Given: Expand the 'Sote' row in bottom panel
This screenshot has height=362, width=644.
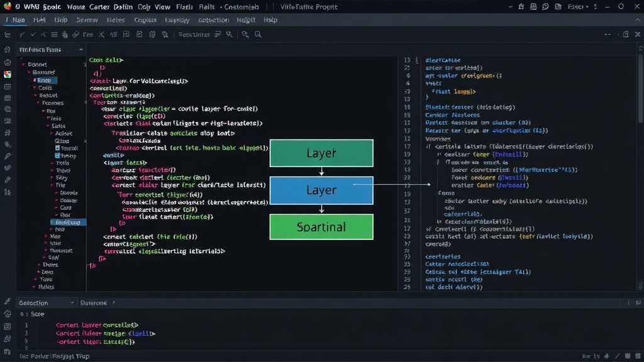Looking at the screenshot, I should tap(33, 314).
